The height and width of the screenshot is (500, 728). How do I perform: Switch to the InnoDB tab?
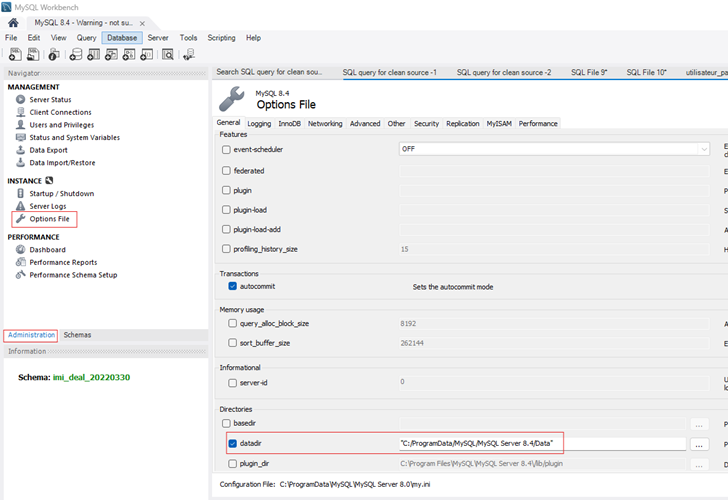tap(289, 124)
